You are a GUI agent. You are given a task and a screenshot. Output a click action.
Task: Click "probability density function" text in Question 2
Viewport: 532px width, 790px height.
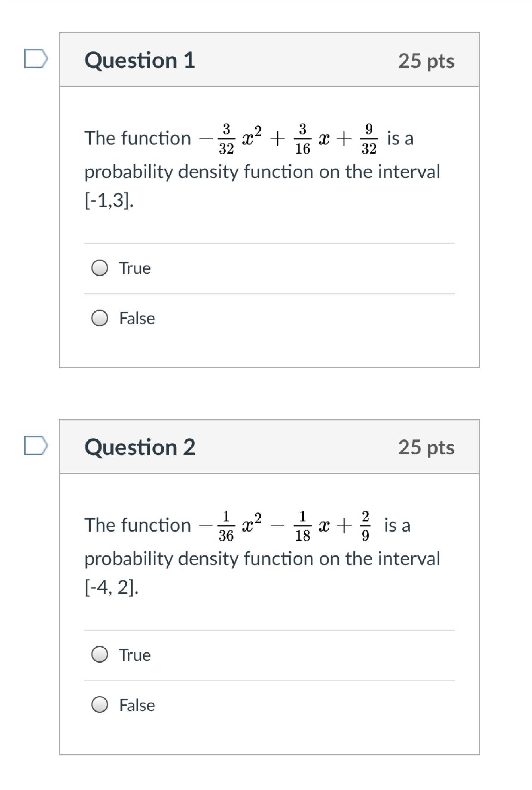pyautogui.click(x=197, y=559)
